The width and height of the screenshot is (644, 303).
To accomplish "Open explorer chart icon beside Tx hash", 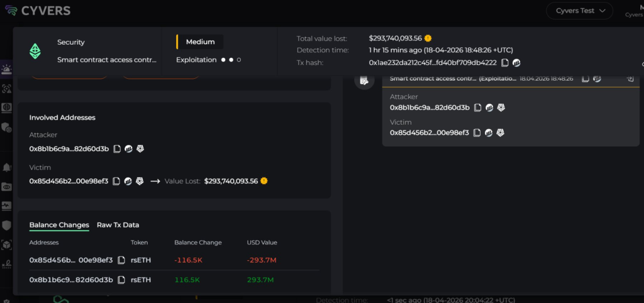I will click(x=516, y=63).
